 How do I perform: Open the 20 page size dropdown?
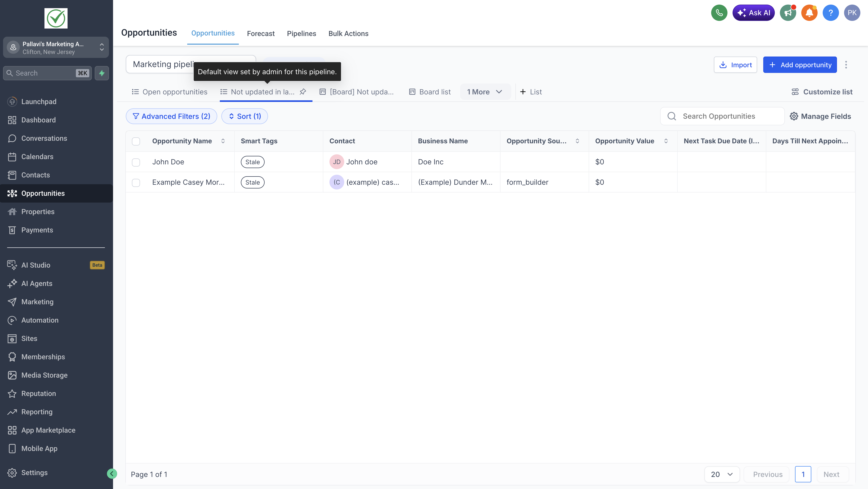[721, 474]
